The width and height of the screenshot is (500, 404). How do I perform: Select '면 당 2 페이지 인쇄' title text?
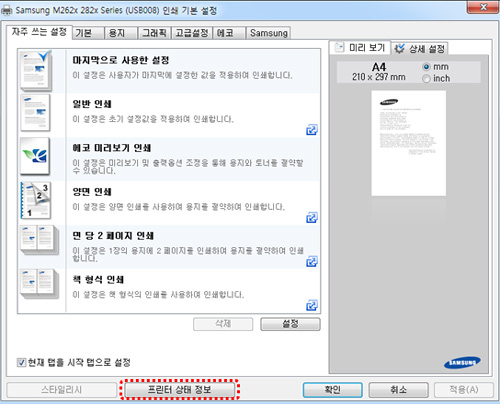click(113, 236)
